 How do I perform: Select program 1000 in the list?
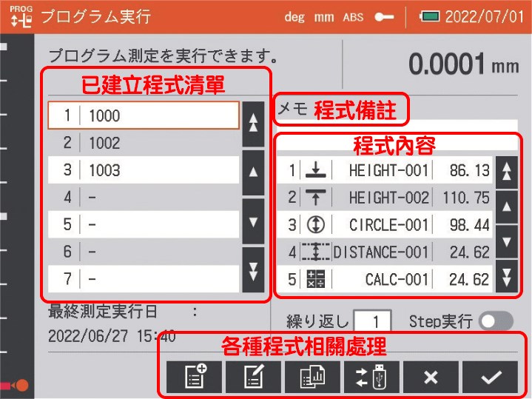(x=144, y=115)
